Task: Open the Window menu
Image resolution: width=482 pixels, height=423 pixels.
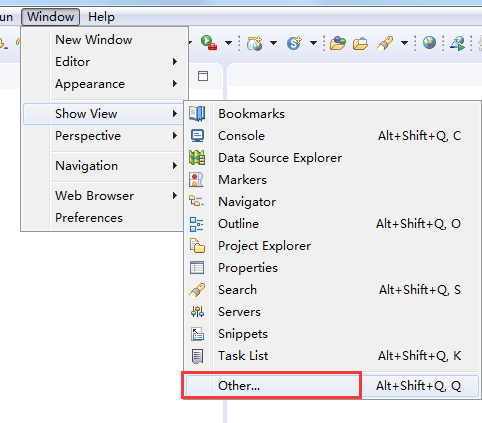Action: pos(50,17)
